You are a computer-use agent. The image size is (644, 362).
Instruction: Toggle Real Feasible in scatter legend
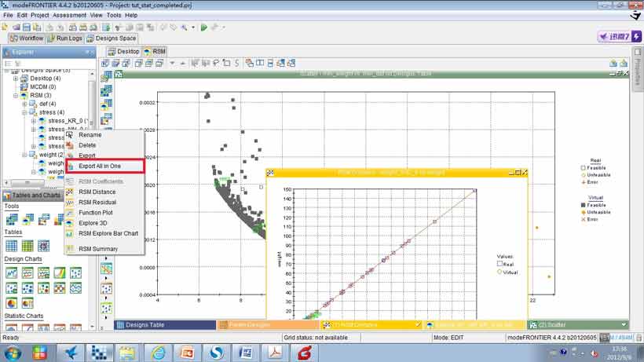[584, 168]
